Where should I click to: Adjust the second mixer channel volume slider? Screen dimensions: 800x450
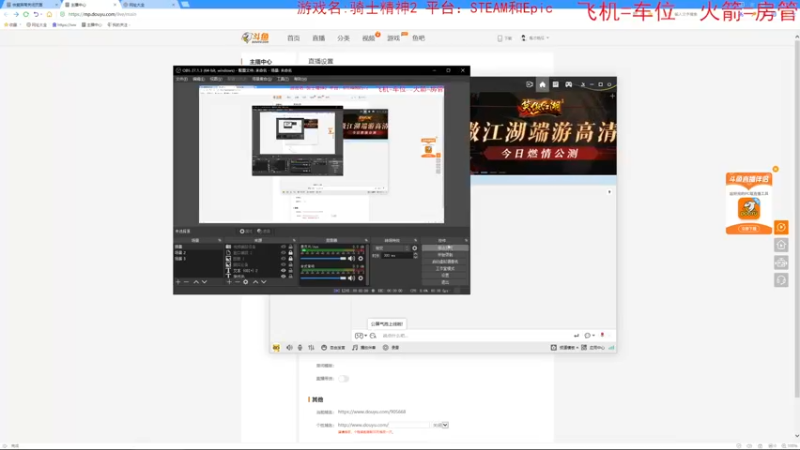pyautogui.click(x=323, y=278)
